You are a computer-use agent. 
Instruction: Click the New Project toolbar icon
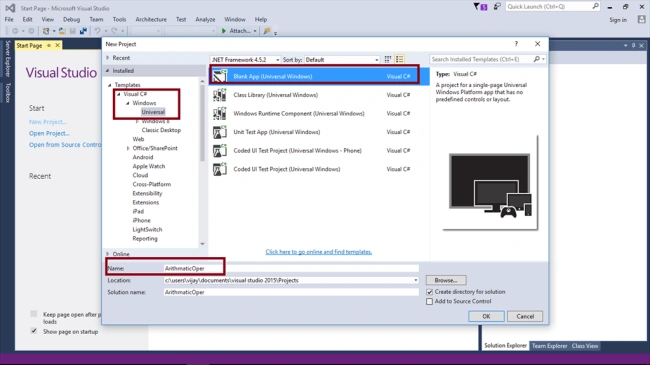[x=46, y=31]
